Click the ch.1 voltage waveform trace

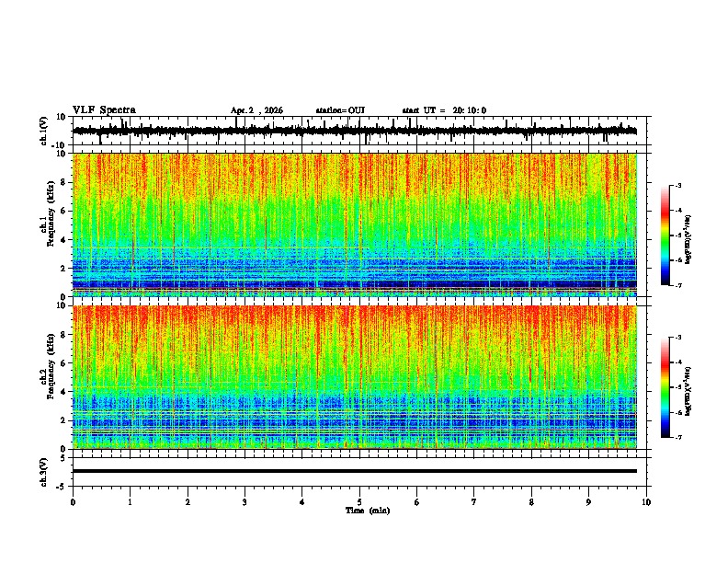pos(355,131)
